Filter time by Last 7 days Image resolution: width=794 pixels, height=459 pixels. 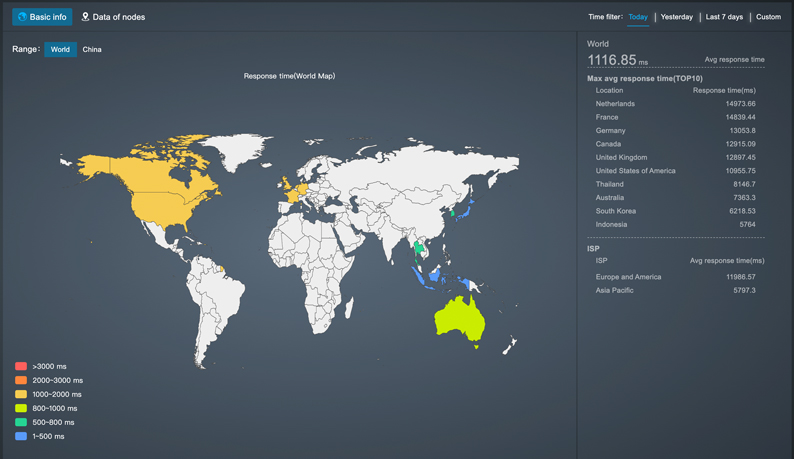point(724,17)
